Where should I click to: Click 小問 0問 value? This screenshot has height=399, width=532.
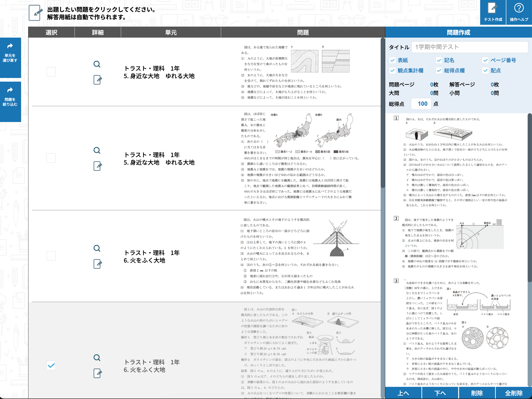495,93
